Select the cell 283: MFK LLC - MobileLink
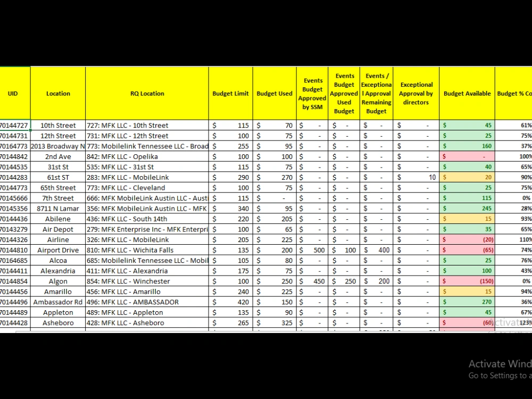Image resolution: width=532 pixels, height=399 pixels. pyautogui.click(x=147, y=177)
